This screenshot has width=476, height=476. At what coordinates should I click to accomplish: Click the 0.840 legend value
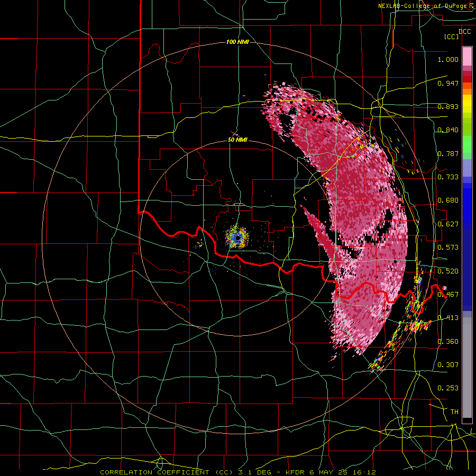448,130
